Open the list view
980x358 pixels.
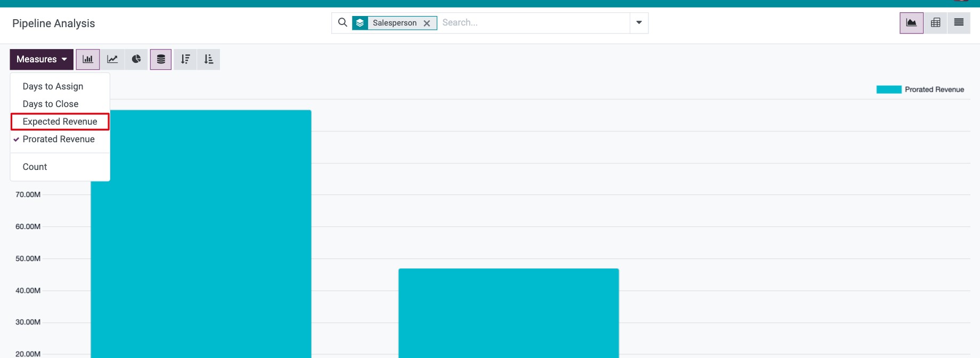(x=959, y=23)
